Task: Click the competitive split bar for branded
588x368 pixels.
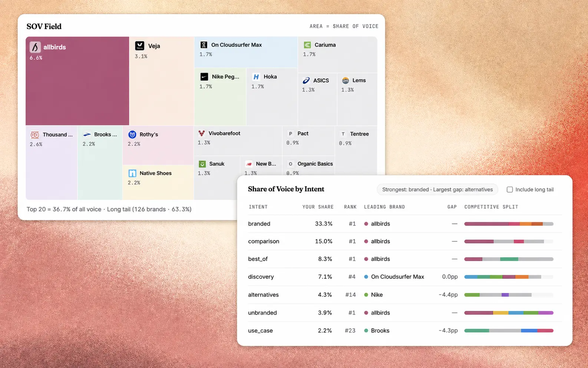Action: 509,224
